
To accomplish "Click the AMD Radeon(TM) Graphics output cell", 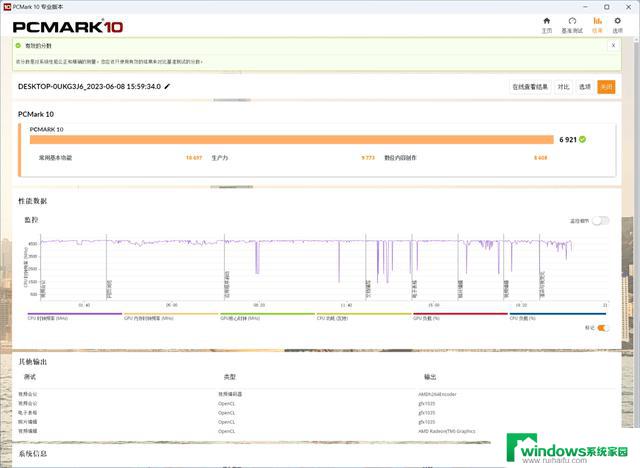I will click(x=447, y=431).
